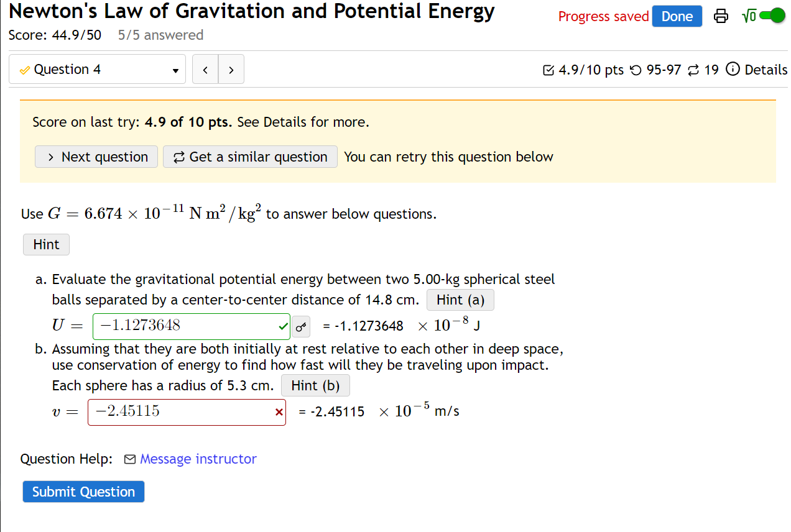Toggle the green switch in the top right

pyautogui.click(x=772, y=15)
